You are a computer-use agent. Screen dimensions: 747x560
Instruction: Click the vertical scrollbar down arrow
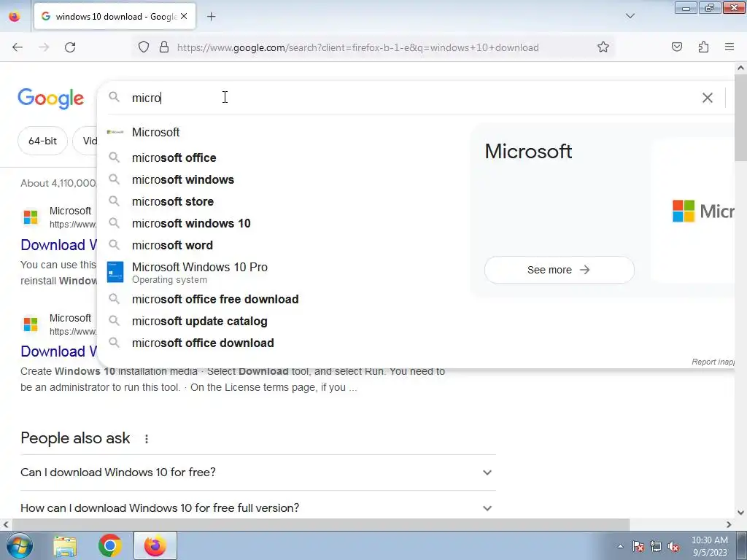740,513
